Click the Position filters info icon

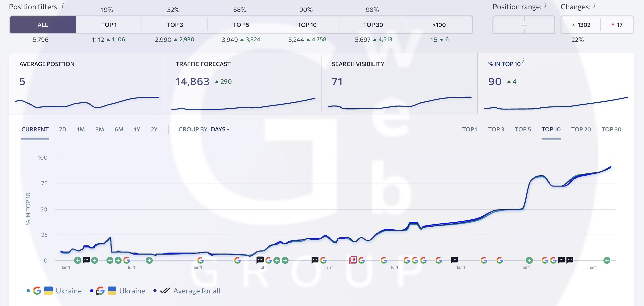pos(63,5)
